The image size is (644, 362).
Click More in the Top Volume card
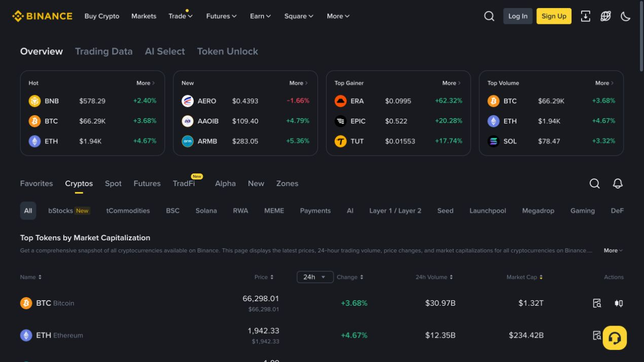604,83
